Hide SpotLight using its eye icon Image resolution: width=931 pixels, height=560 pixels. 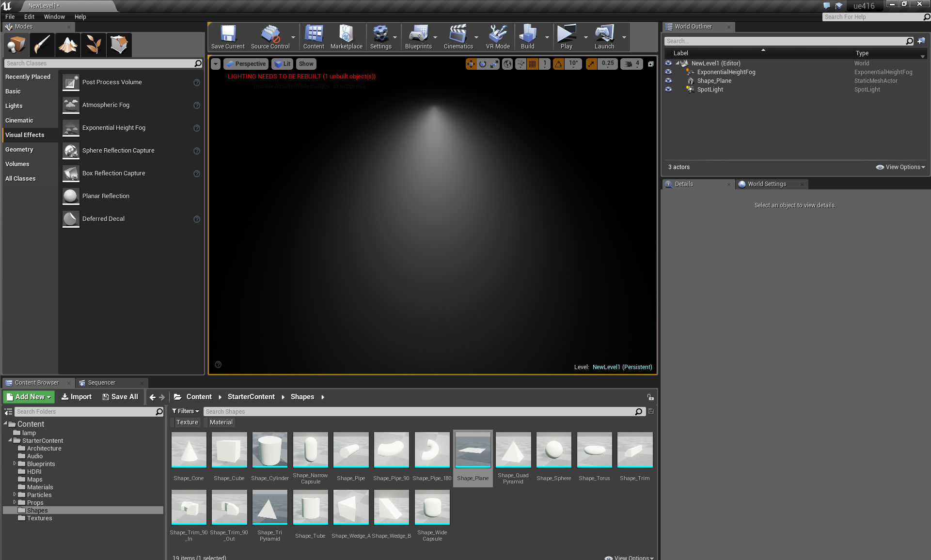pyautogui.click(x=668, y=90)
